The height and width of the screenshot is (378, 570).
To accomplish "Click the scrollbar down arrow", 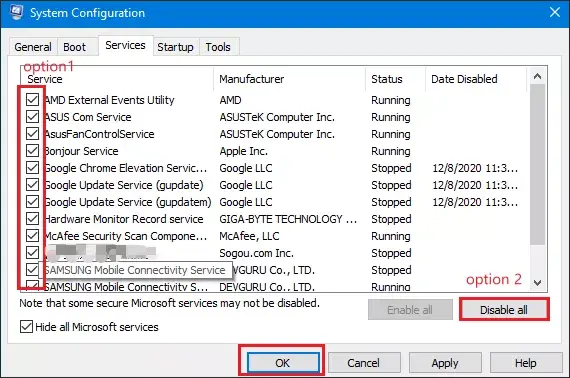I will [x=538, y=282].
